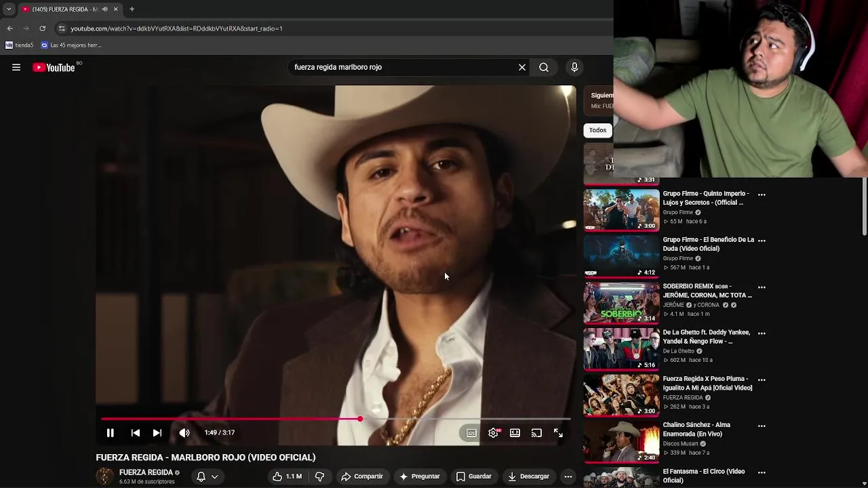The image size is (868, 488).
Task: Open options for De La Ghetto video
Action: (x=762, y=333)
